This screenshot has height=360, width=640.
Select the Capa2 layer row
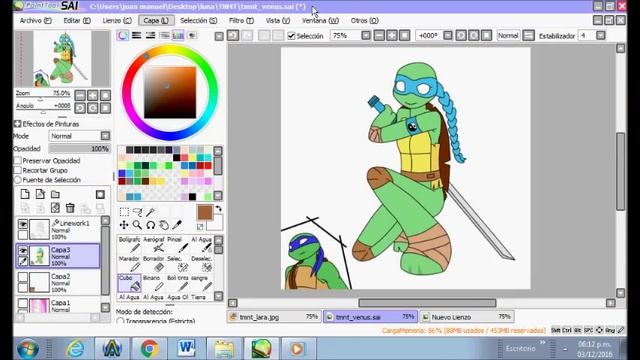point(58,282)
